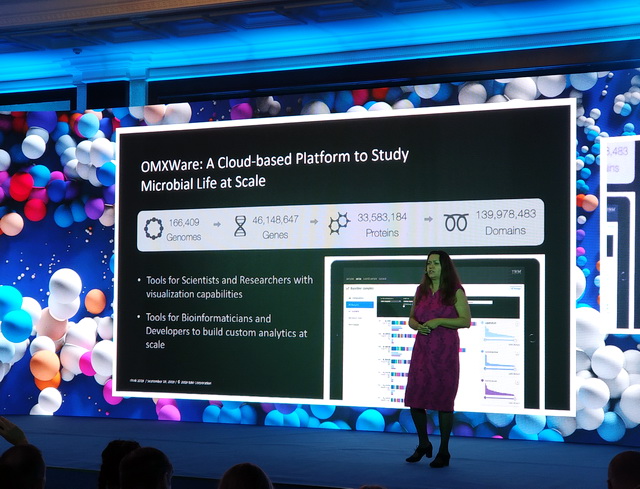Viewport: 640px width, 489px height.
Task: Click the DNA helix Genes icon
Action: [x=241, y=226]
